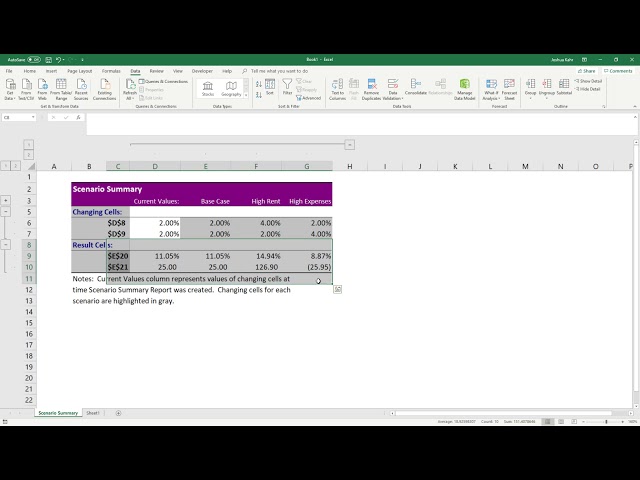Add a new sheet
Image resolution: width=640 pixels, height=480 pixels.
point(118,413)
